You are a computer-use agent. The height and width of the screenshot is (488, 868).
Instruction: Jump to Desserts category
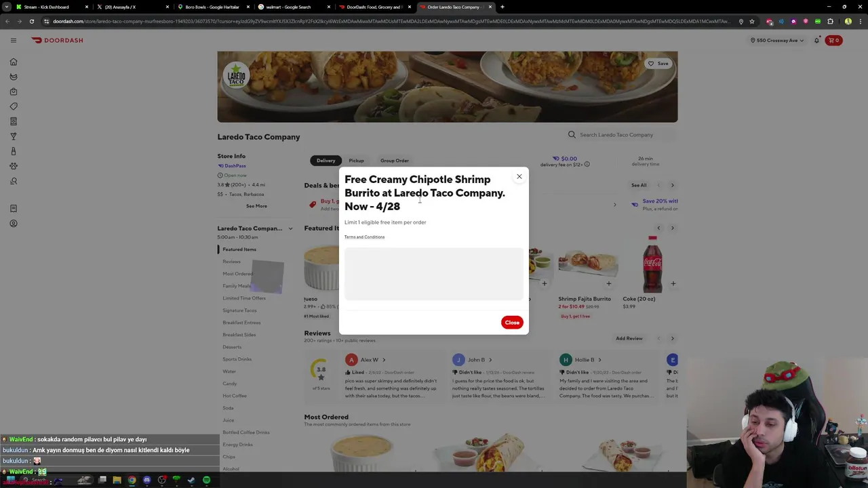[x=232, y=347]
